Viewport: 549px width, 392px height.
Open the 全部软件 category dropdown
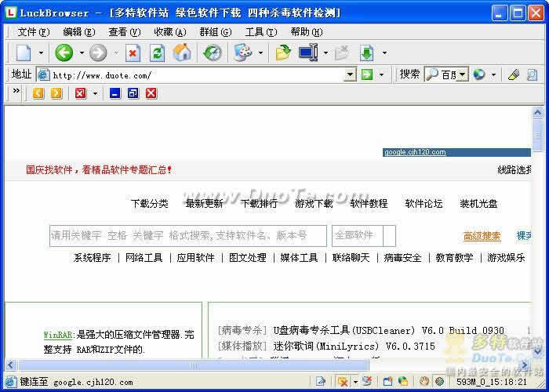(364, 235)
